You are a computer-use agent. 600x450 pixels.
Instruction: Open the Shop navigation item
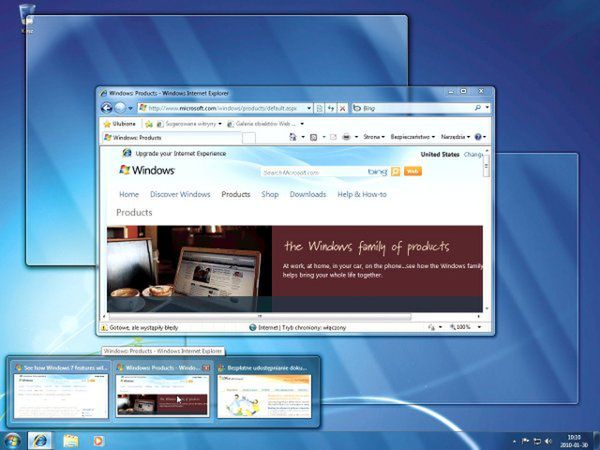point(270,194)
